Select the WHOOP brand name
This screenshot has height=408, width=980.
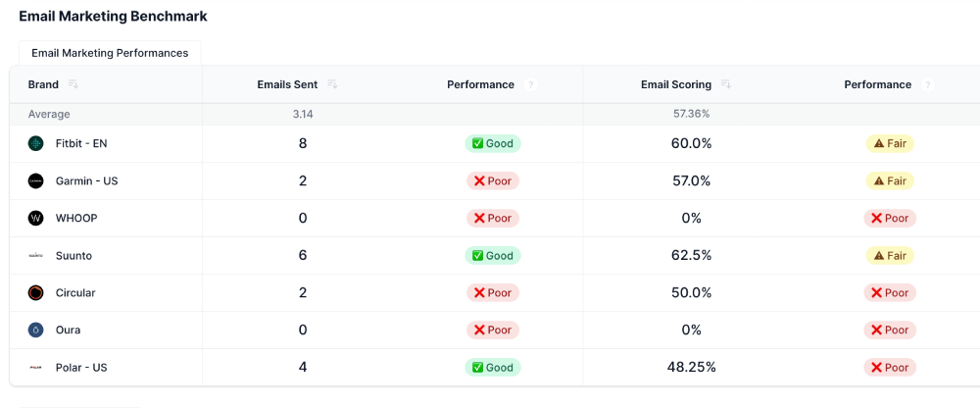click(76, 218)
